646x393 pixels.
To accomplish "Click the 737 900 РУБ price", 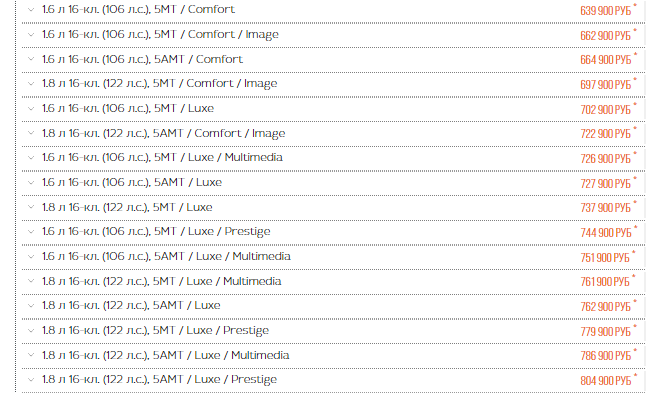I will point(606,208).
